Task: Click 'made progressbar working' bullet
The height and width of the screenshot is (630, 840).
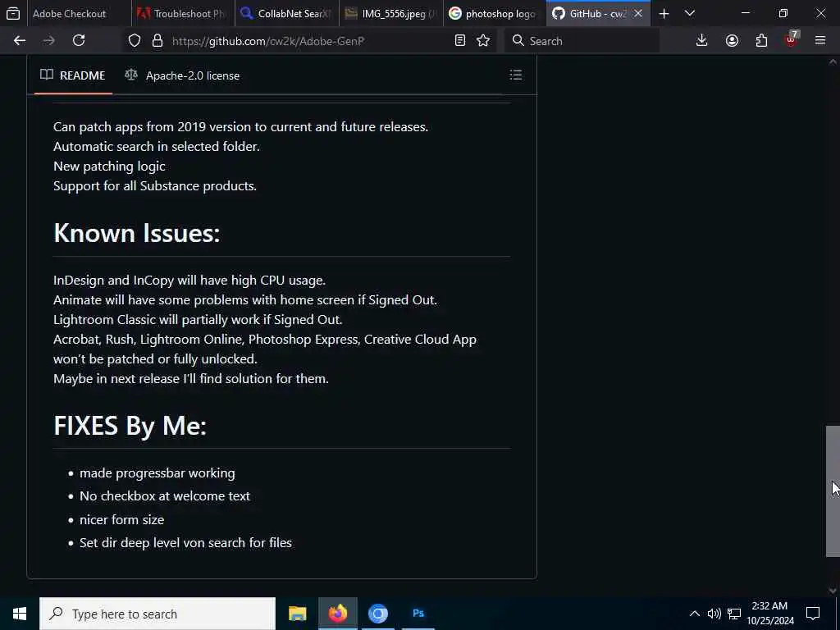Action: tap(157, 473)
